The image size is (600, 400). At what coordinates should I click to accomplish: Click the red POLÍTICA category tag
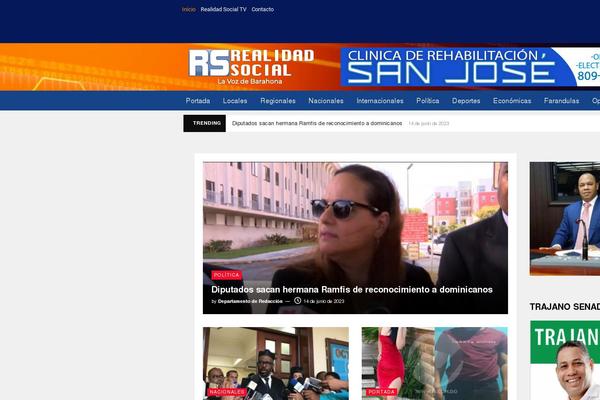pyautogui.click(x=227, y=275)
